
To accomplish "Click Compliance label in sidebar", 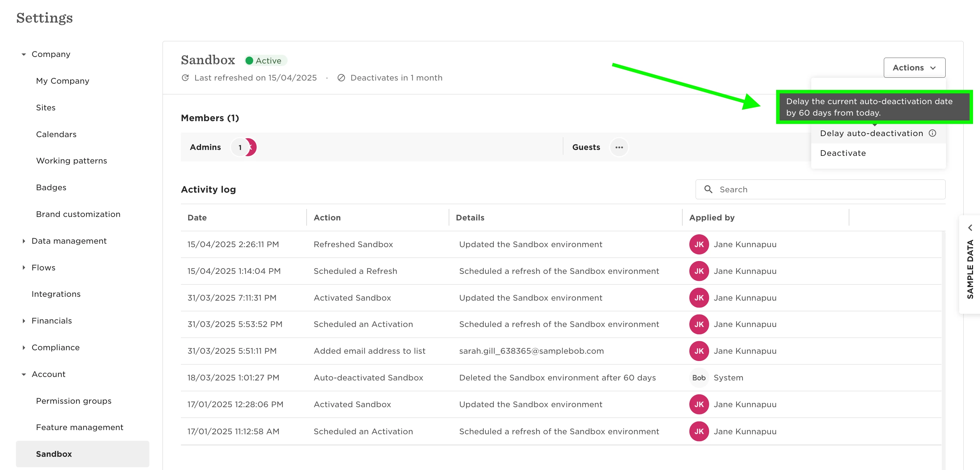I will [56, 347].
